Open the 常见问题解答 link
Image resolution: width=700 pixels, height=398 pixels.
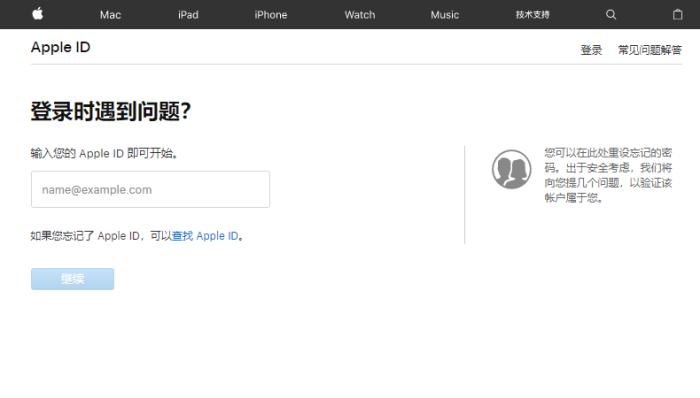(650, 50)
